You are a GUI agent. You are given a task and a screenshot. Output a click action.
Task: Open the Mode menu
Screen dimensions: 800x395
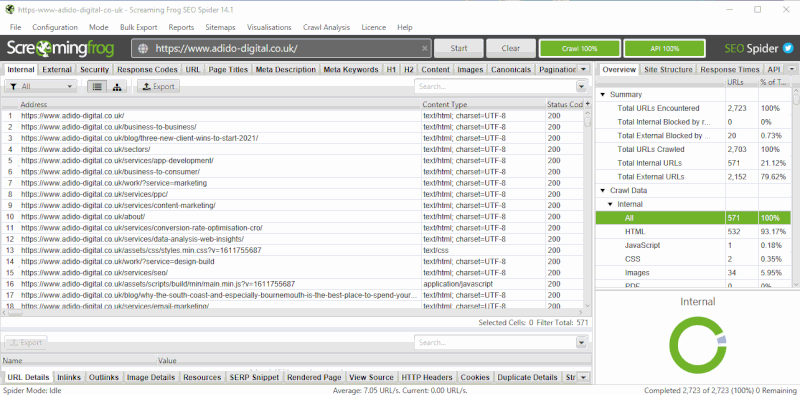98,28
